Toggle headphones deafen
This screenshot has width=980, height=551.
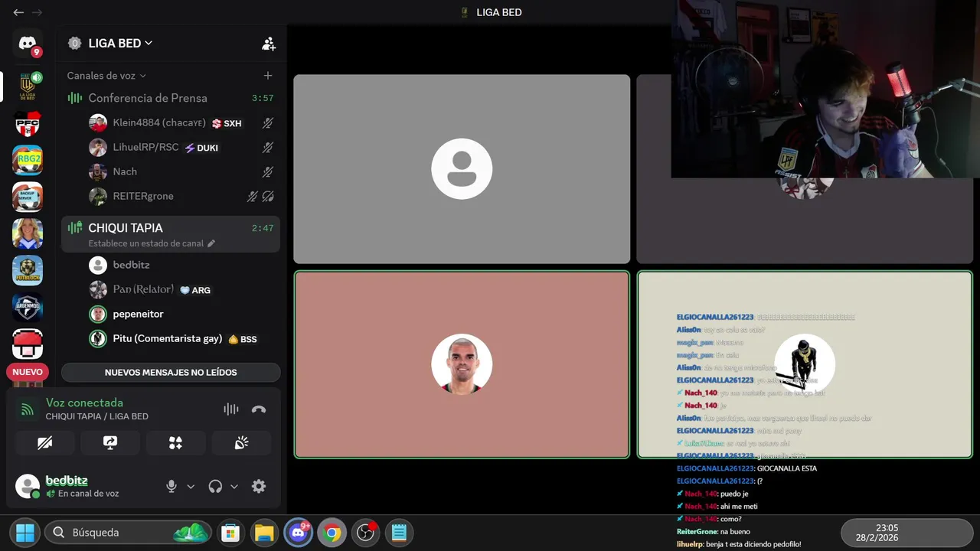pos(215,486)
